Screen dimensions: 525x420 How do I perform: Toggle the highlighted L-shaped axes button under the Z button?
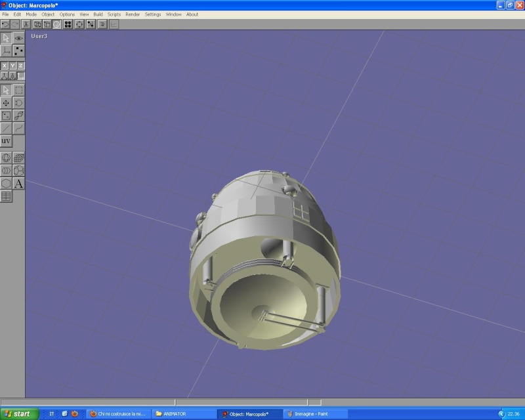click(21, 76)
